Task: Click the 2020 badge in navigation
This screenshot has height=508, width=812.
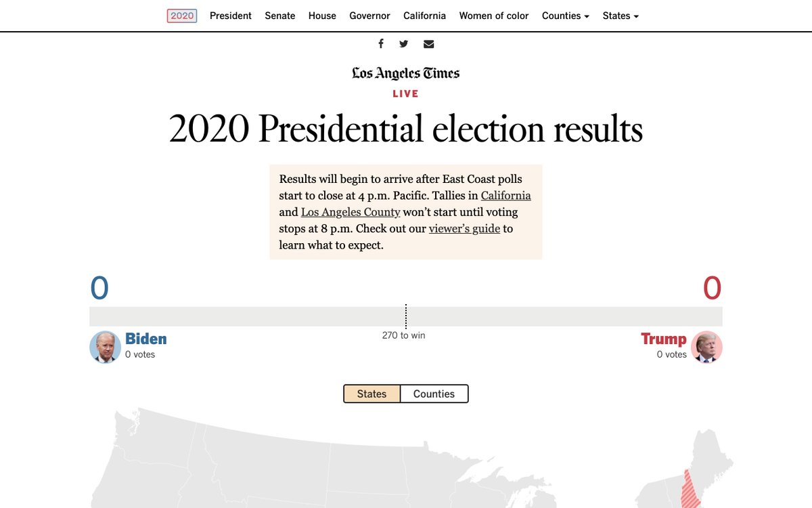Action: pos(182,16)
